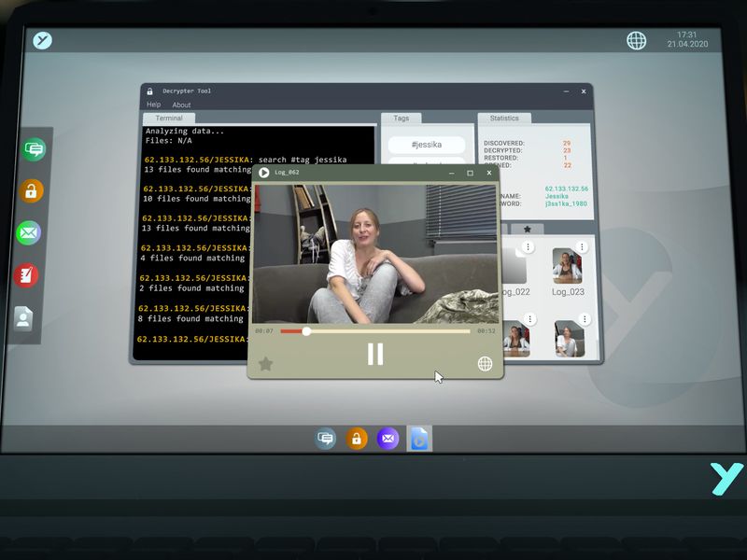The image size is (747, 560).
Task: Click the globe icon in the video player
Action: click(485, 364)
